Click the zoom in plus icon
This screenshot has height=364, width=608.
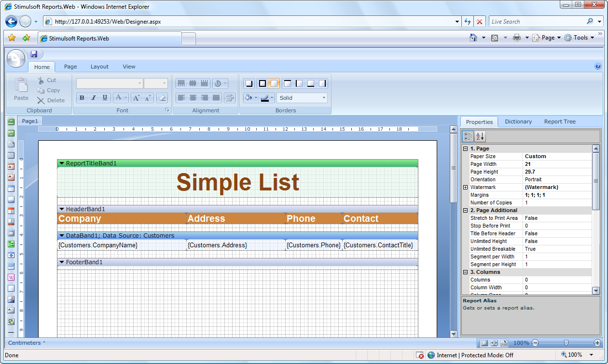coord(597,343)
